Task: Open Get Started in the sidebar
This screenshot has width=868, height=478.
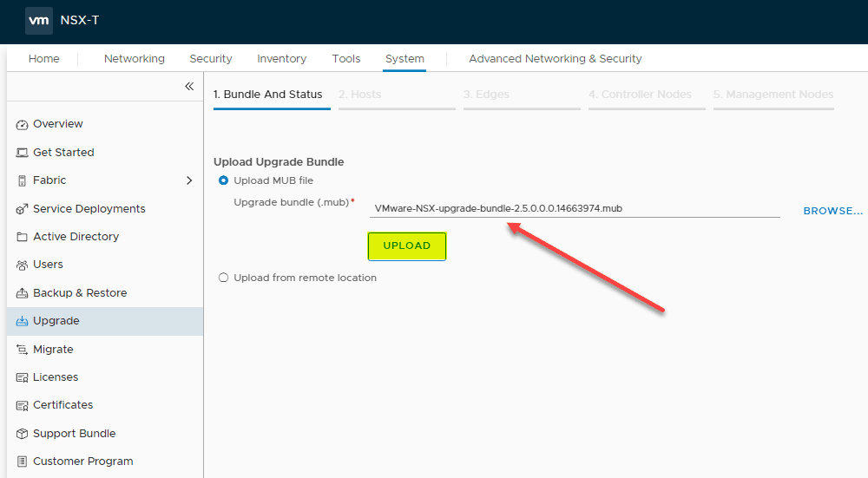Action: [63, 152]
